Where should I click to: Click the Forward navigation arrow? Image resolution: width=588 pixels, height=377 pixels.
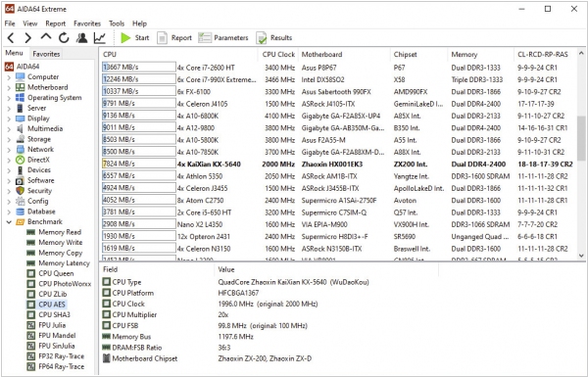point(28,38)
